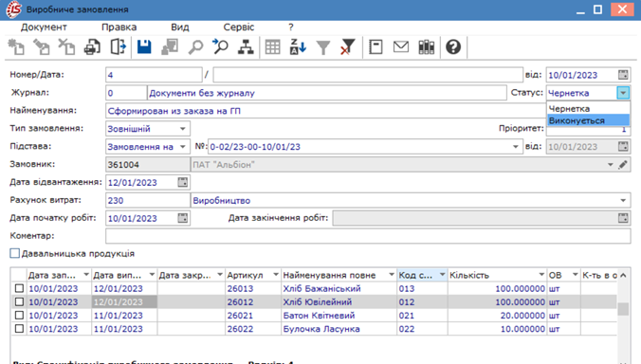
Task: Open filter arrow on Артикул column
Action: [276, 275]
